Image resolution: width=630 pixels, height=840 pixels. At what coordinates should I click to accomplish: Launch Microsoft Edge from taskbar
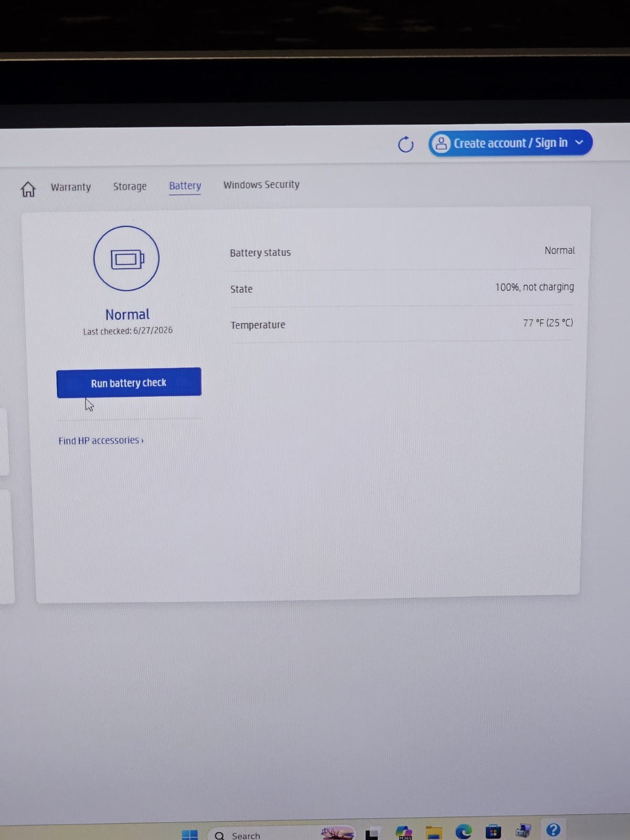463,832
